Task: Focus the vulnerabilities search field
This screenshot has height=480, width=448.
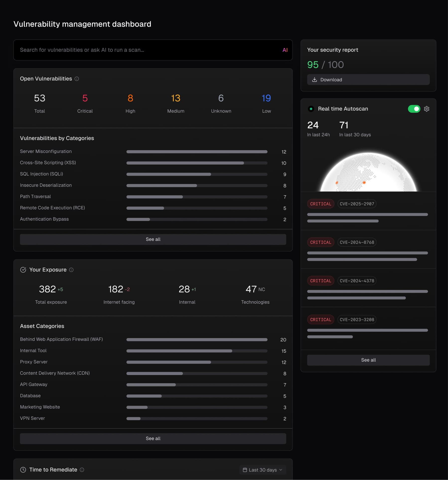Action: click(147, 50)
